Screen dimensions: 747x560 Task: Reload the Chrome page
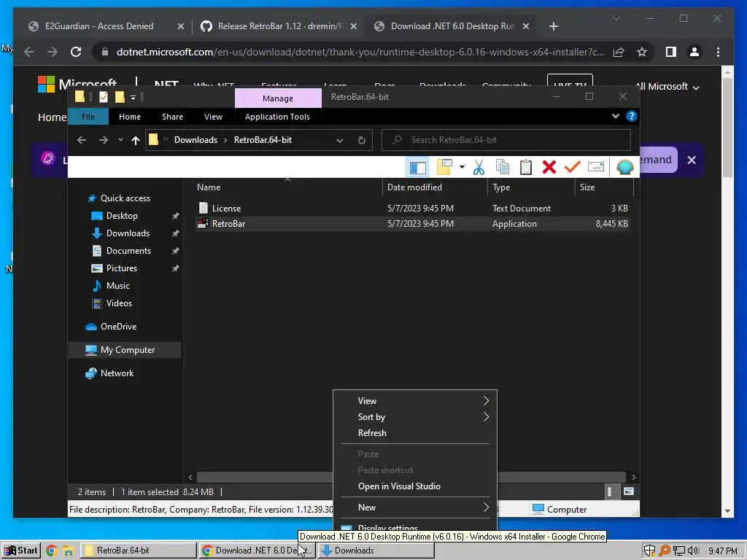[x=76, y=52]
